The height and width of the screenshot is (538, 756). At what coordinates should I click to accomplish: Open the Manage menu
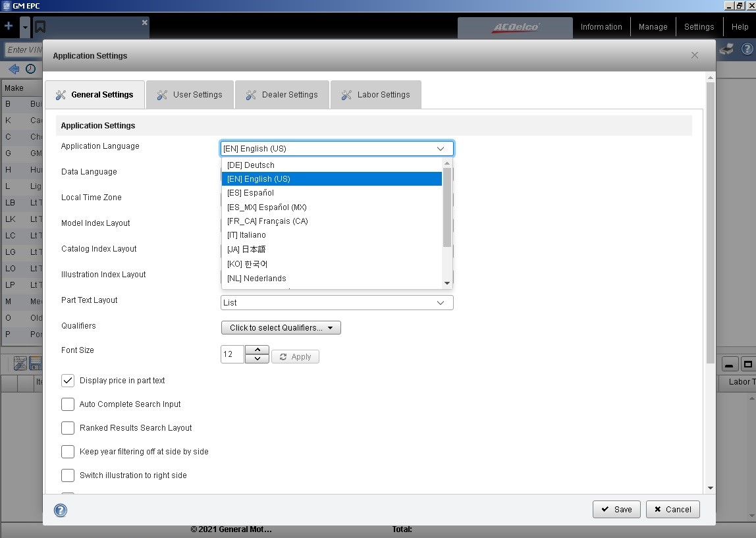tap(653, 27)
